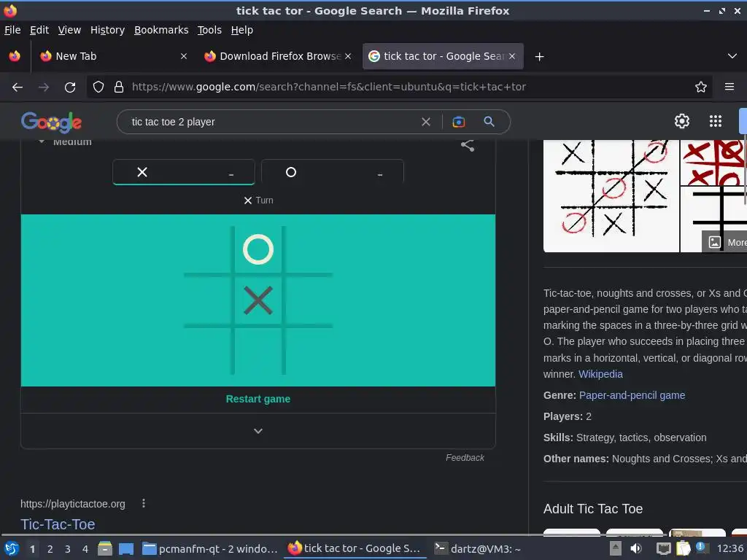Open a new browser tab

click(x=539, y=57)
